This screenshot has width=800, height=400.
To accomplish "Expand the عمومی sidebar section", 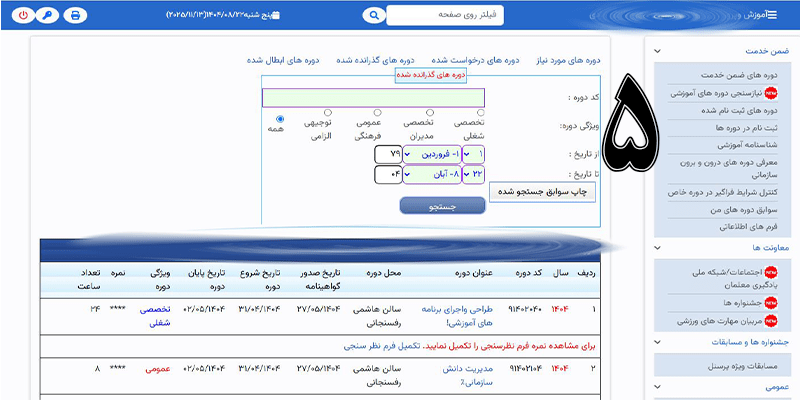I will point(658,387).
